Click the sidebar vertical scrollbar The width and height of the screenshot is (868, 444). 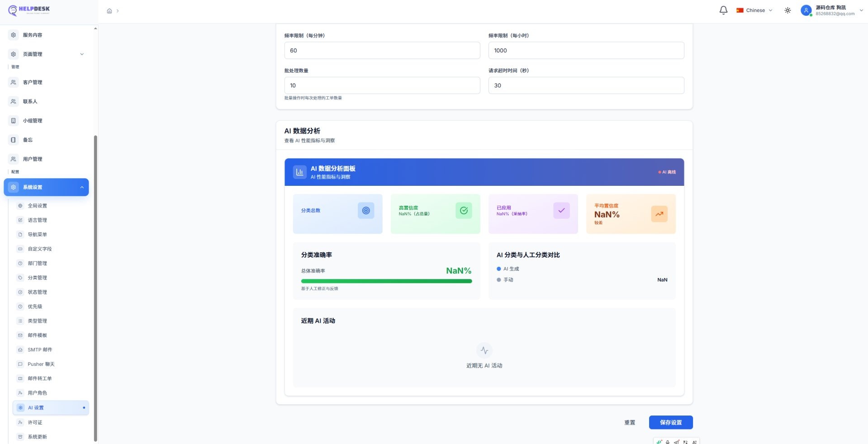[95, 288]
